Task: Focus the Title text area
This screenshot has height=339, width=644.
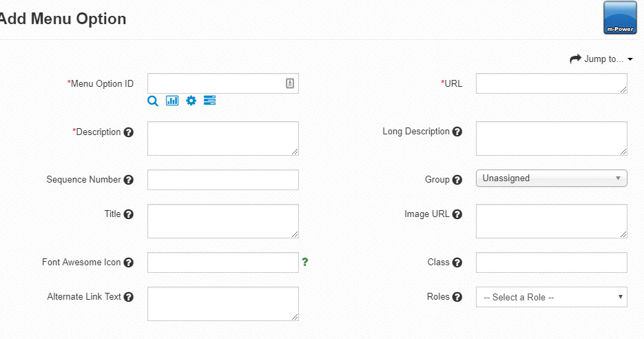Action: (223, 221)
